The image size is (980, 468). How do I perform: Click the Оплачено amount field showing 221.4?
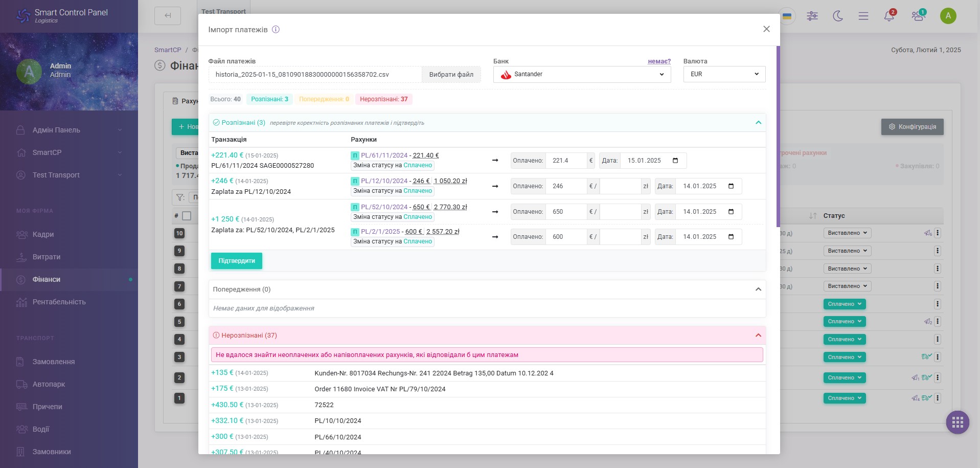(566, 161)
